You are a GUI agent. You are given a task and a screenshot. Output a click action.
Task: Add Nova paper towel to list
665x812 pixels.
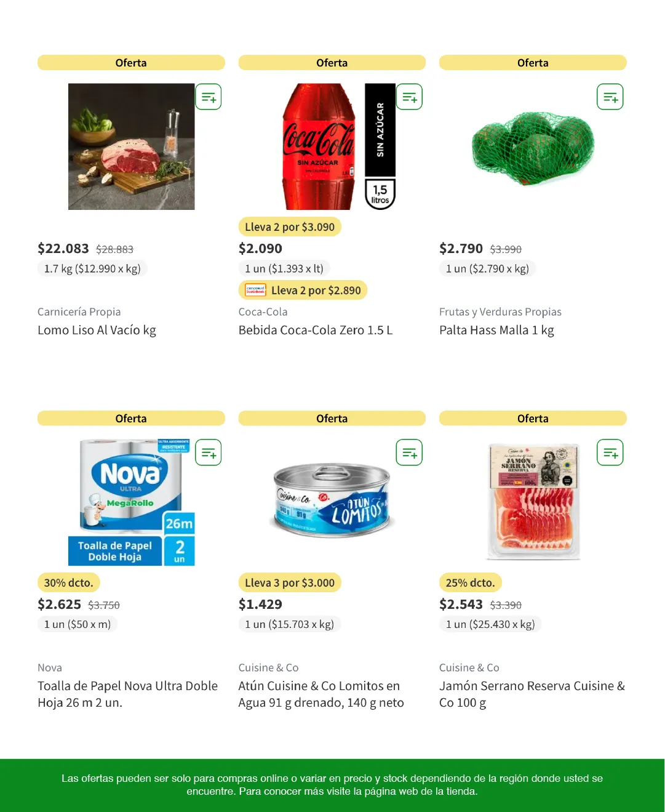[x=209, y=453]
